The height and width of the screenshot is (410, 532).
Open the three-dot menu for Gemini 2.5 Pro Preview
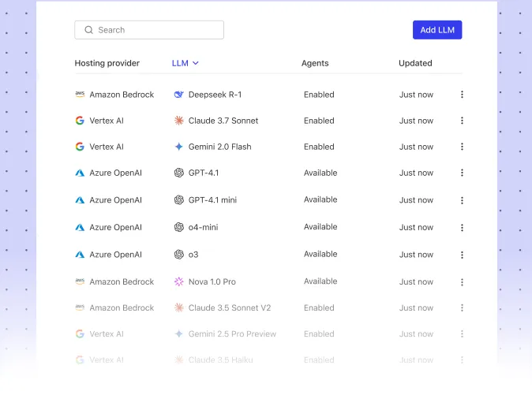click(x=462, y=334)
